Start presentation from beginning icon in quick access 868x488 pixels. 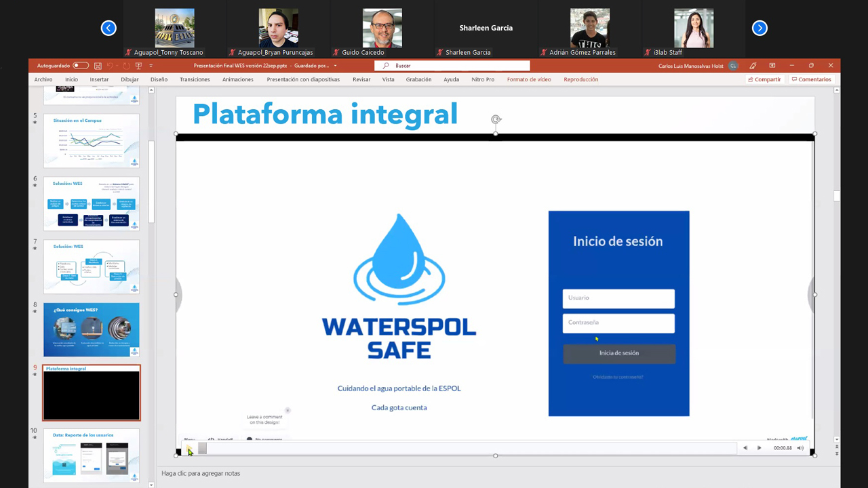[138, 66]
